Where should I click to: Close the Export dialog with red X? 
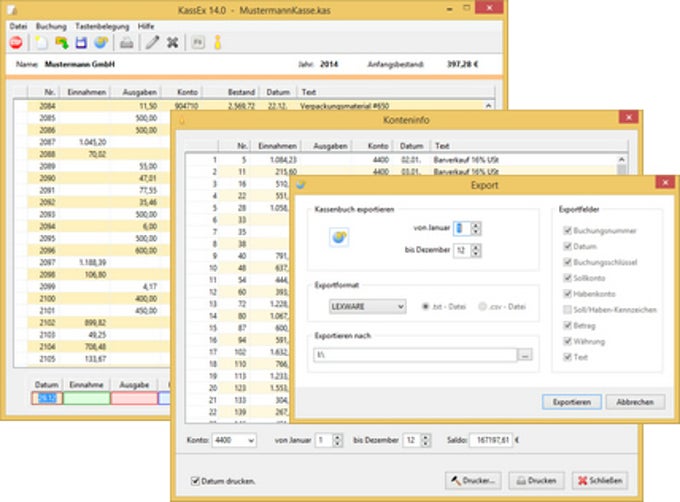tap(665, 182)
